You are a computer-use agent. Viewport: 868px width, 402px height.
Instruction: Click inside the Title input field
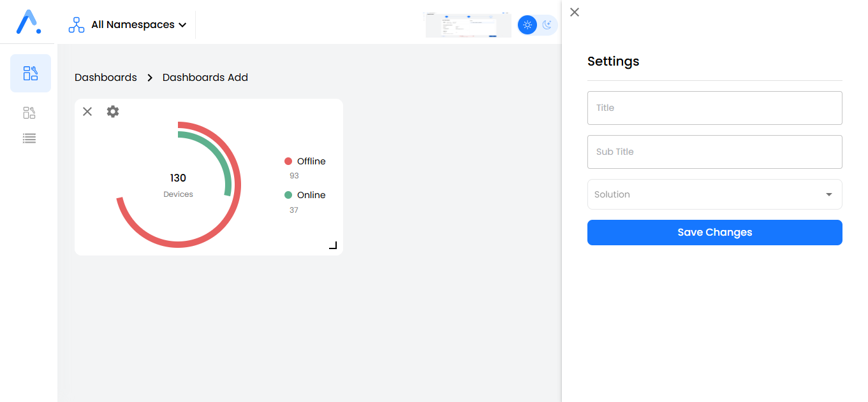click(x=714, y=108)
